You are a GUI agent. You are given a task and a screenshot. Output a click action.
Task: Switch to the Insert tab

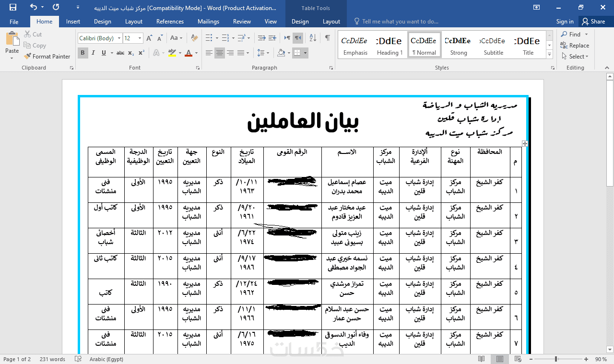point(73,22)
